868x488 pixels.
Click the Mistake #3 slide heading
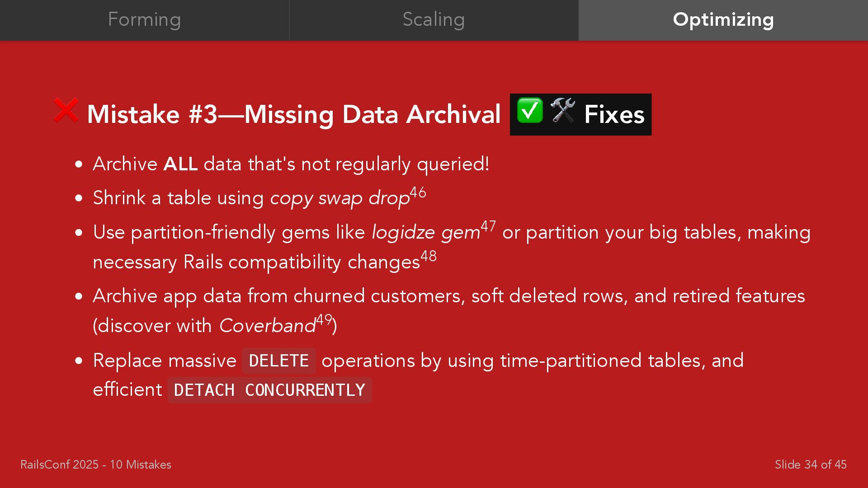tap(294, 114)
